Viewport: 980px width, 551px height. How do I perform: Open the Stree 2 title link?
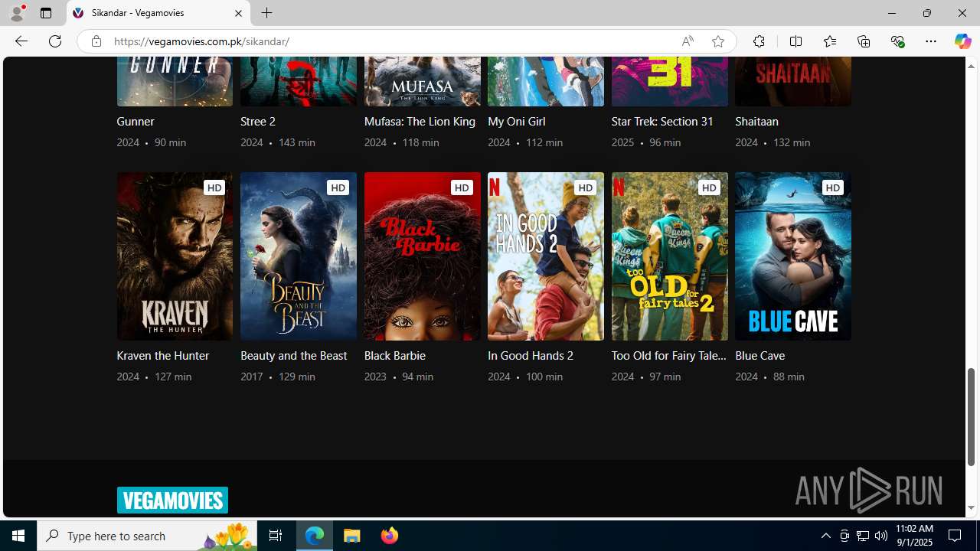coord(258,122)
